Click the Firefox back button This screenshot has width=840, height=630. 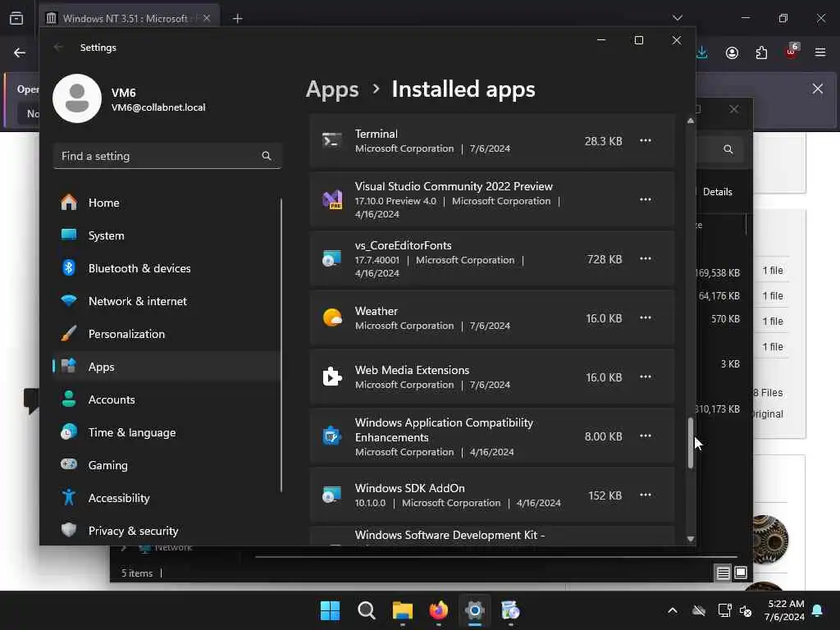click(x=20, y=52)
